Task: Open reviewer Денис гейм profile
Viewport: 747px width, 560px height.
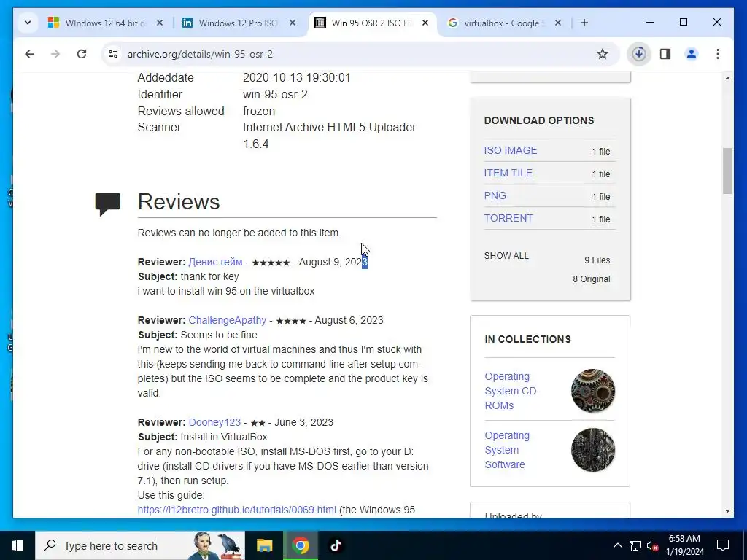Action: coord(215,262)
